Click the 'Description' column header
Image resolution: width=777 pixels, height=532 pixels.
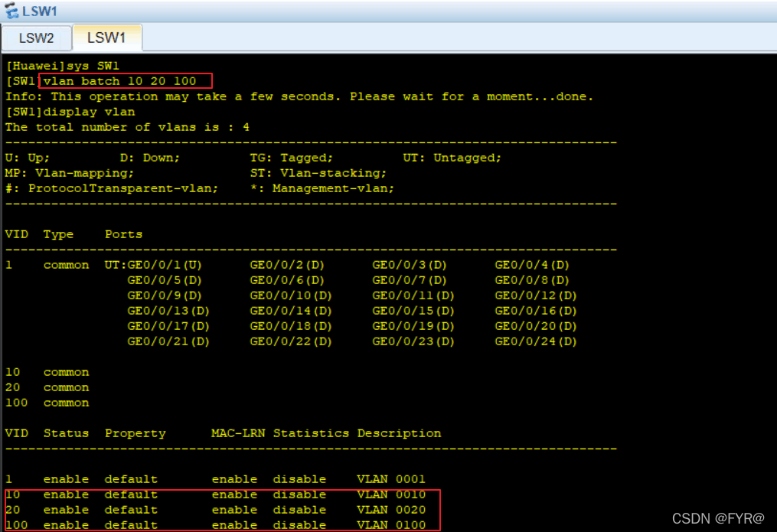[399, 433]
